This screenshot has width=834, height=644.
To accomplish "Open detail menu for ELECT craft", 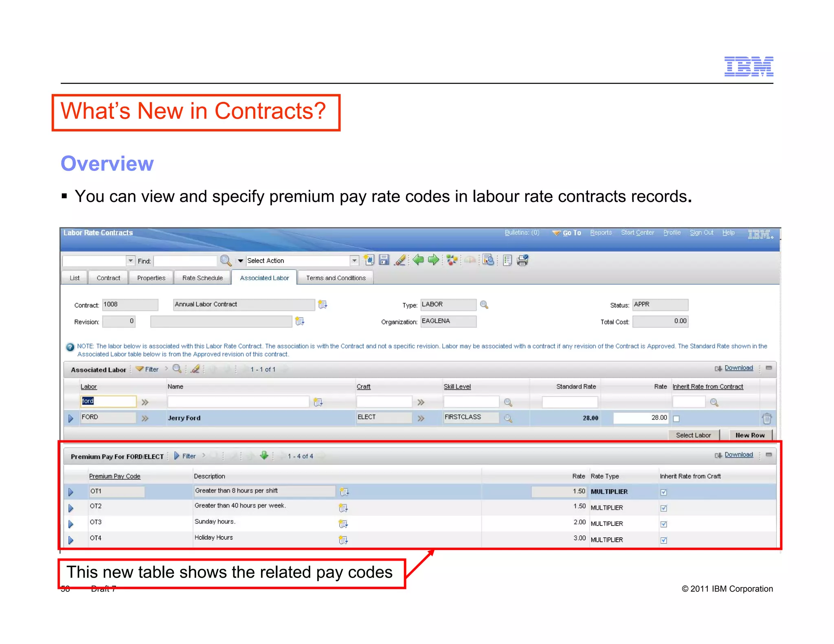I will (421, 418).
